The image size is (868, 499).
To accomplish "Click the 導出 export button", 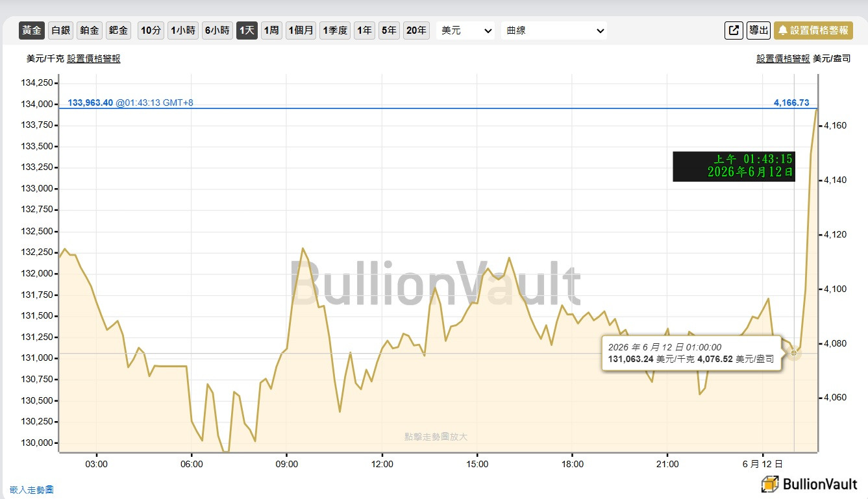I will pos(758,30).
